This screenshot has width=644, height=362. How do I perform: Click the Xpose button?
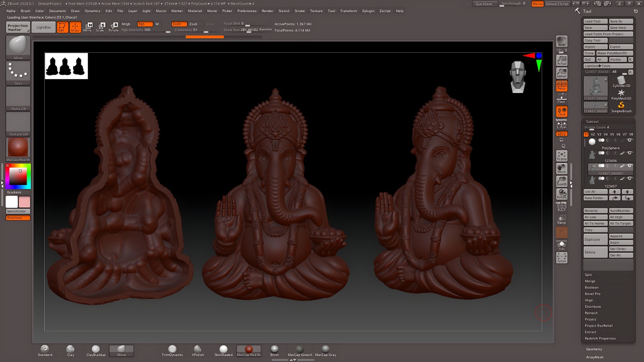click(561, 258)
